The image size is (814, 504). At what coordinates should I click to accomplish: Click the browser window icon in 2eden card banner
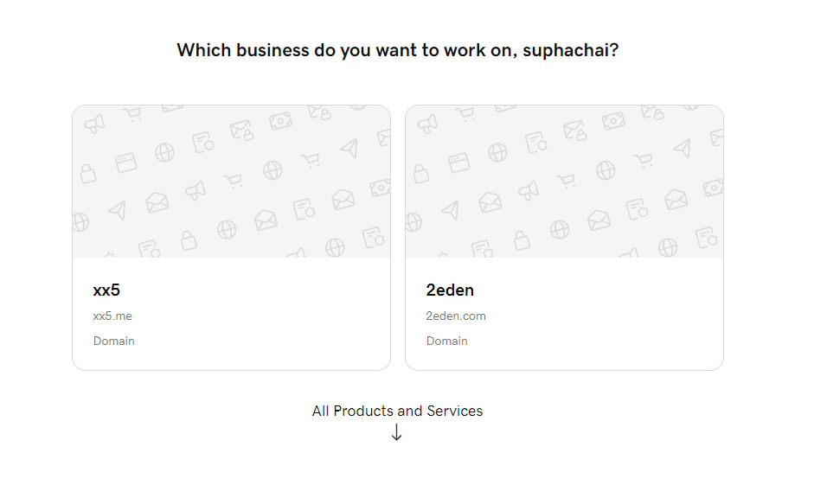coord(459,163)
